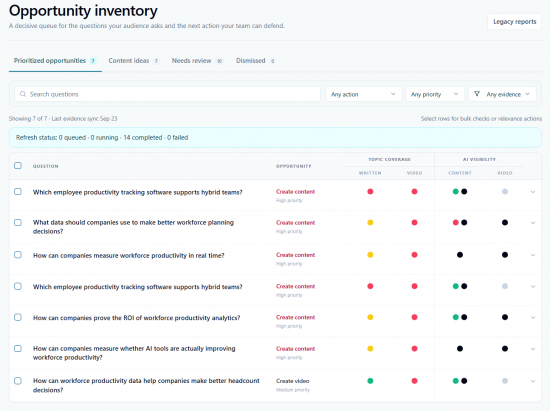Click written coverage dot for real time productivity row
The width and height of the screenshot is (550, 411).
tap(370, 255)
